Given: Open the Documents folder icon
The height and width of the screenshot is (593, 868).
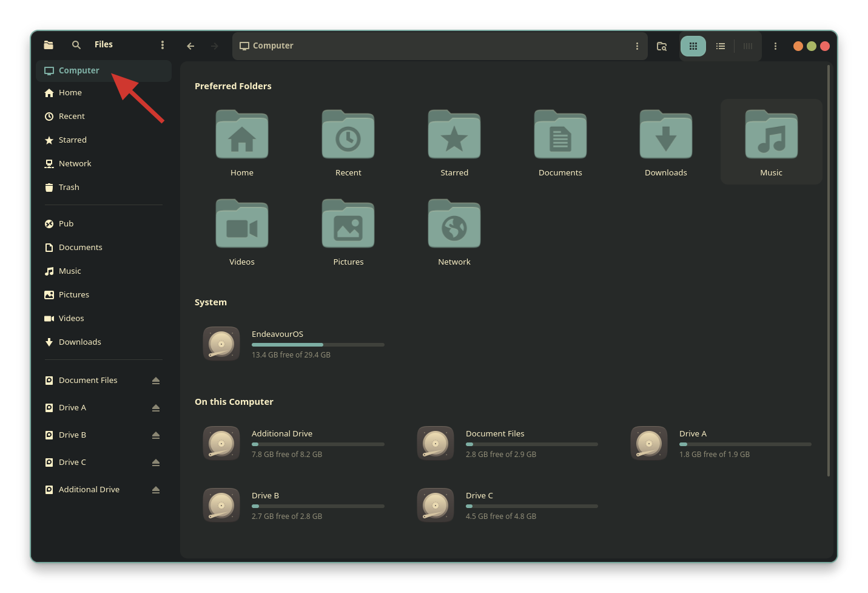Looking at the screenshot, I should (x=560, y=135).
